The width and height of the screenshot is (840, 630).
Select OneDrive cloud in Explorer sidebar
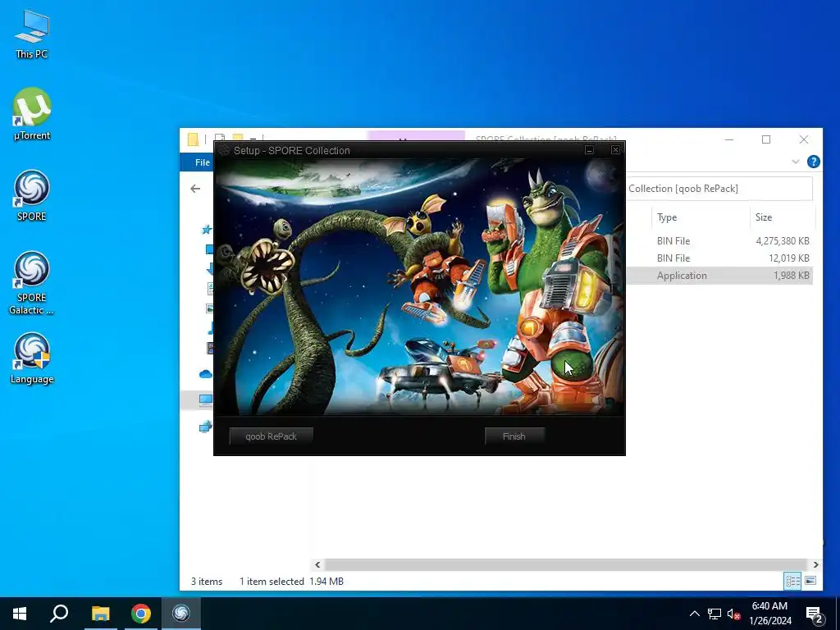click(x=206, y=374)
